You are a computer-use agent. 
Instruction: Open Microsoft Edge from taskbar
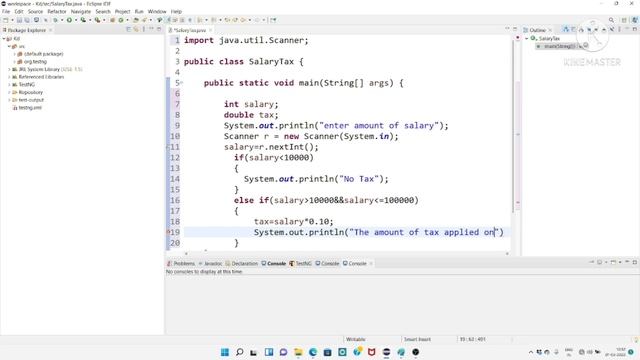coord(313,352)
